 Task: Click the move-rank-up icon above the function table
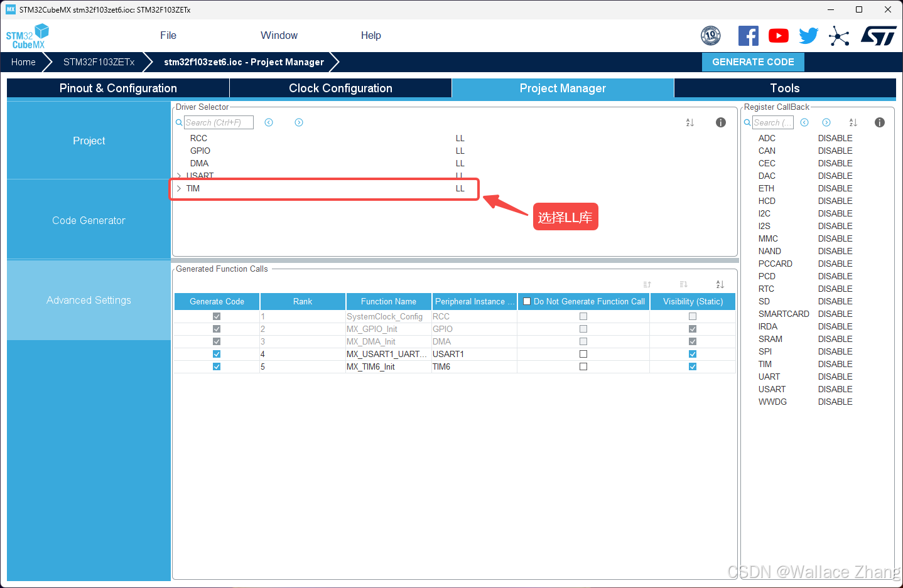pyautogui.click(x=647, y=284)
